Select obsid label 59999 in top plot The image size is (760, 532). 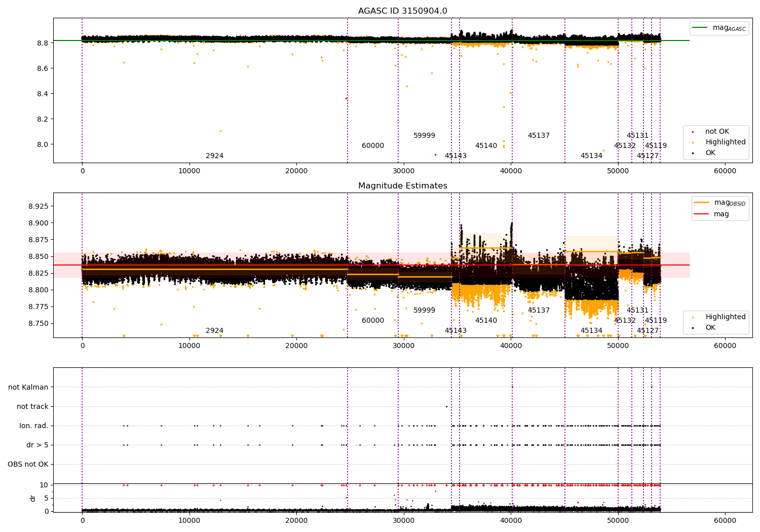424,136
